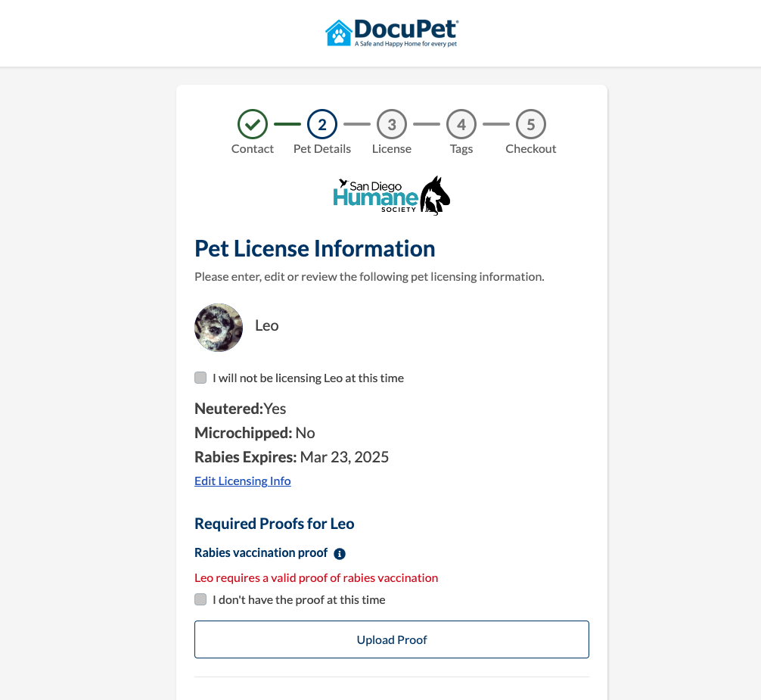
Task: Select step 5 Checkout circle
Action: point(531,124)
